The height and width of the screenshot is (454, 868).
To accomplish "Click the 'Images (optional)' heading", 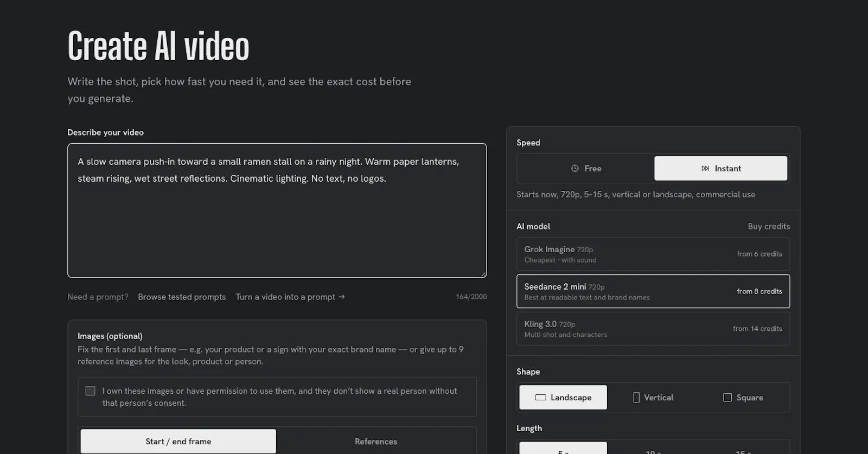I will click(x=110, y=336).
